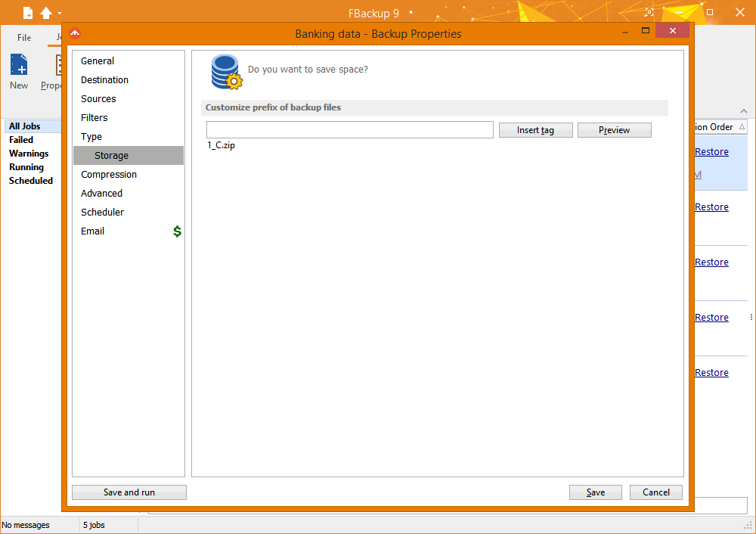Filter jobs with Warnings
Viewport: 756px width, 534px height.
pos(29,154)
